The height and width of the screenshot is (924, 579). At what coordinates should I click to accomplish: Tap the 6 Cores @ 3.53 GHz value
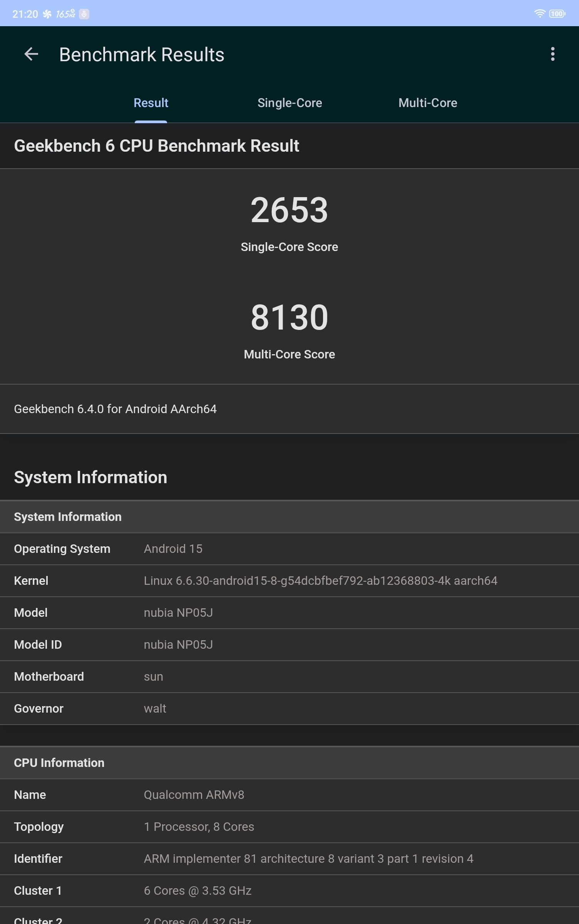tap(198, 891)
